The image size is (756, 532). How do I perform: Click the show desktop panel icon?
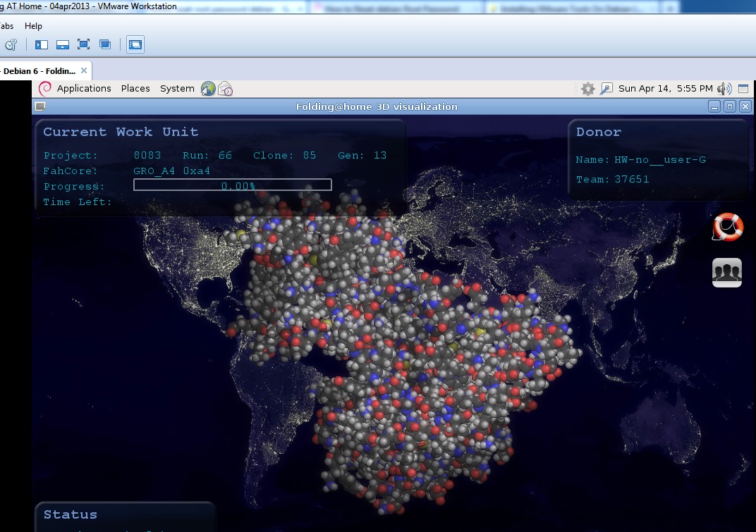[743, 89]
